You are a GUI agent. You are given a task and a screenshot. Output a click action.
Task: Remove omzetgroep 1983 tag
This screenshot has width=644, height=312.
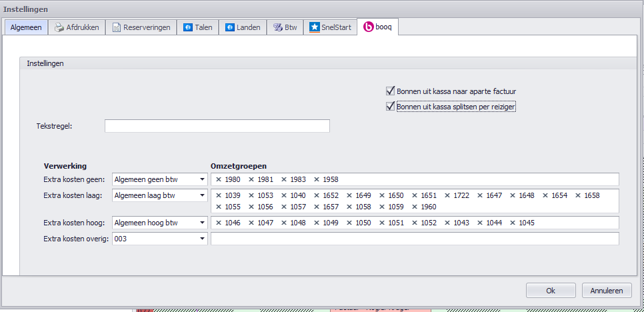[284, 179]
